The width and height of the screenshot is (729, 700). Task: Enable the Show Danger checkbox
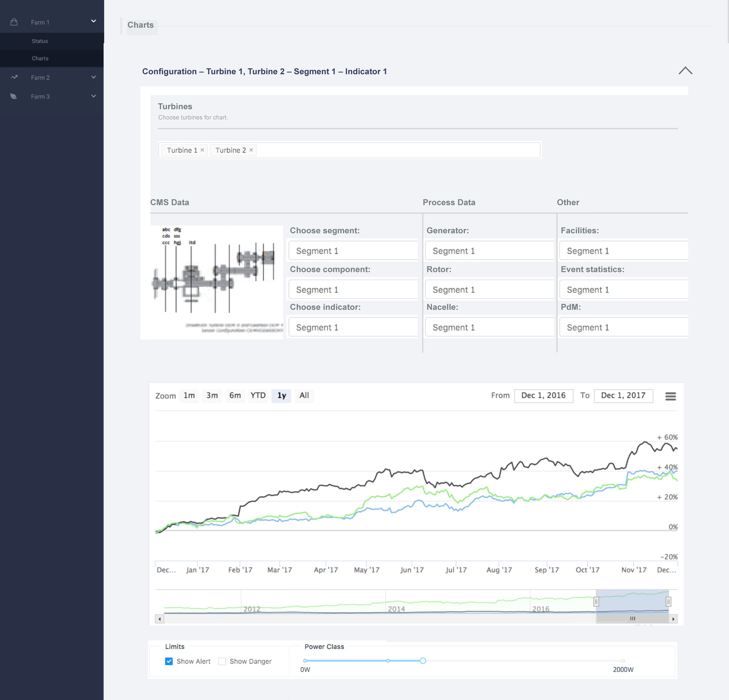pyautogui.click(x=222, y=661)
